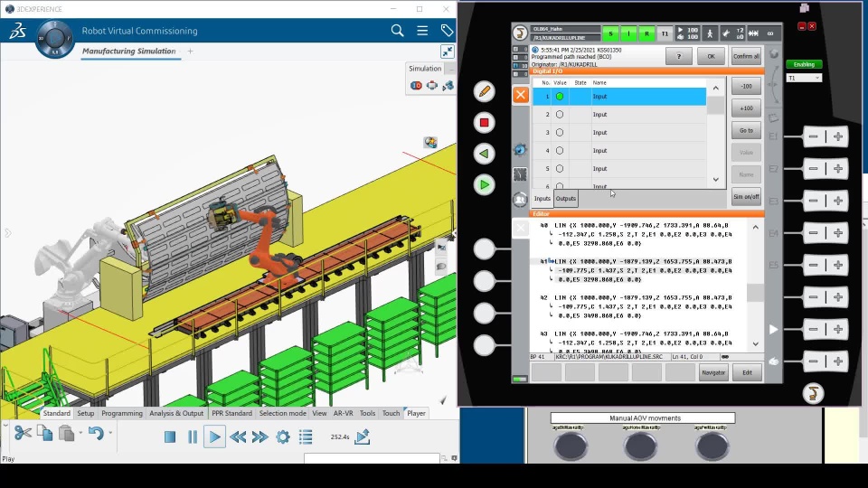This screenshot has width=868, height=488.
Task: Toggle value circle of input 2
Action: (560, 115)
